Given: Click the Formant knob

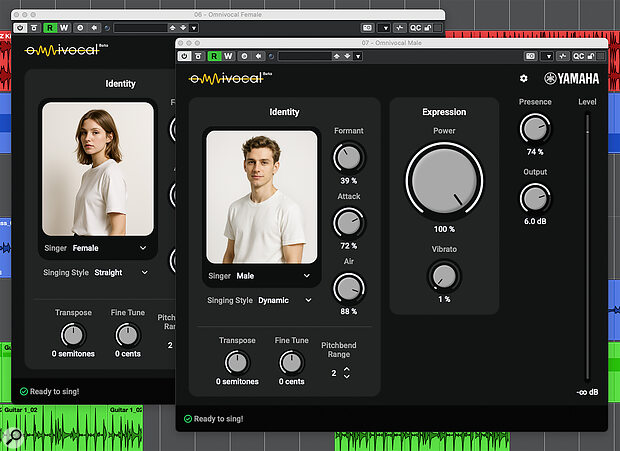Looking at the screenshot, I should (348, 157).
